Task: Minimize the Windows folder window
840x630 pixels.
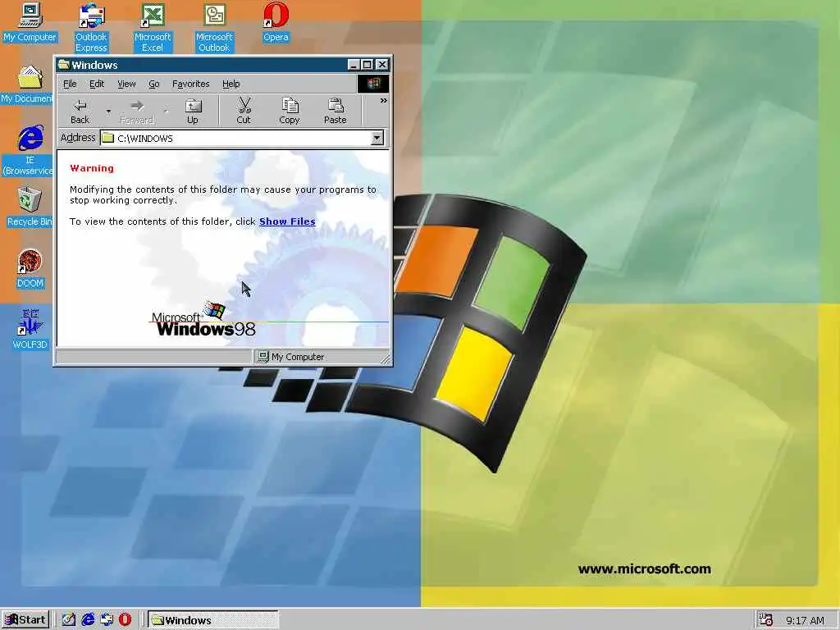Action: 354,65
